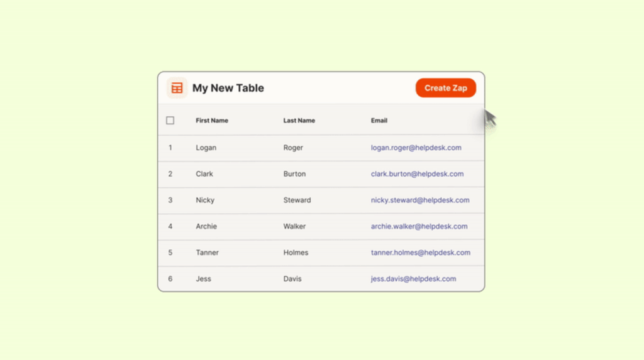Sort by First Name column header
644x360 pixels.
click(x=211, y=121)
